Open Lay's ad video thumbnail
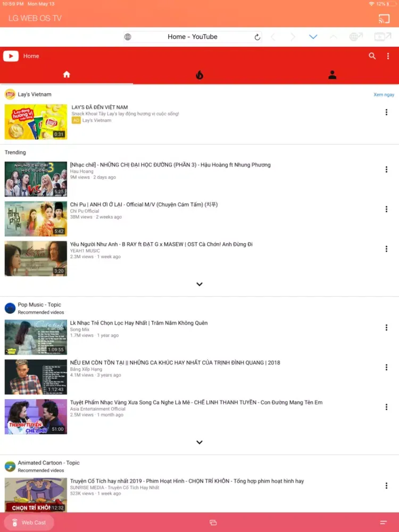399x532 pixels. click(36, 122)
